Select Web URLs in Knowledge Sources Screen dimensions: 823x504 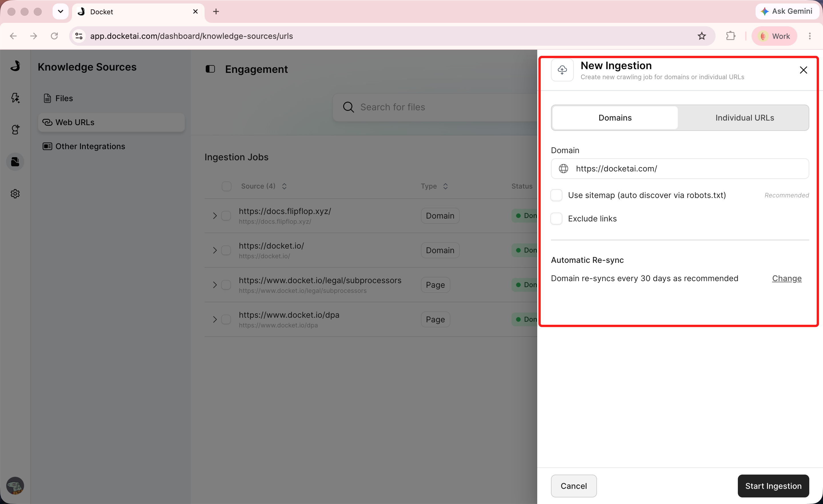(x=111, y=122)
